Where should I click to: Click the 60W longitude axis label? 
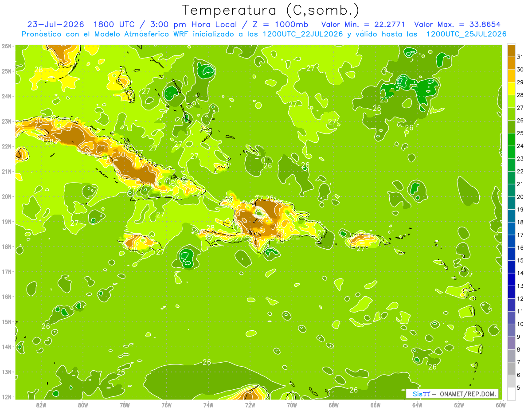pos(501,405)
